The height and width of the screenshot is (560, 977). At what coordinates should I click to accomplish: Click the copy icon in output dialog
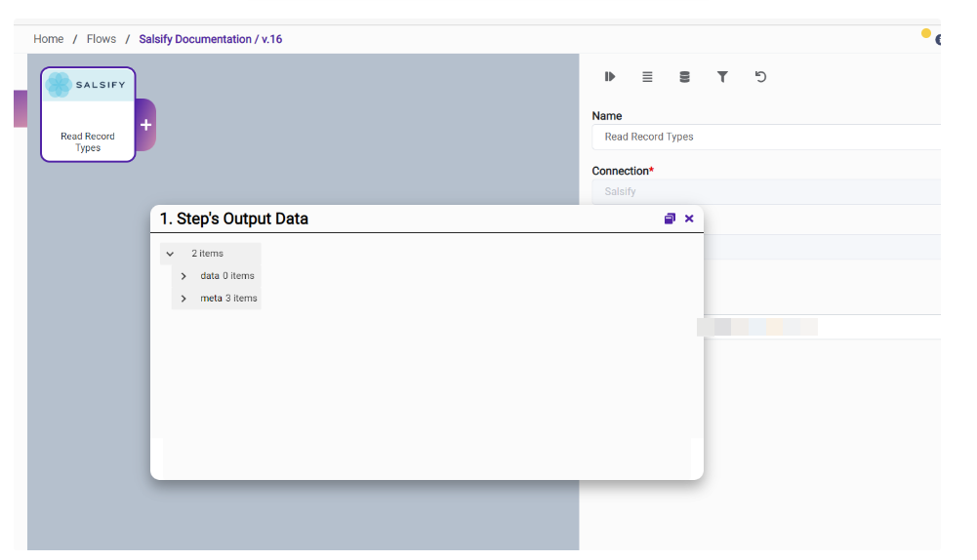[x=670, y=219]
